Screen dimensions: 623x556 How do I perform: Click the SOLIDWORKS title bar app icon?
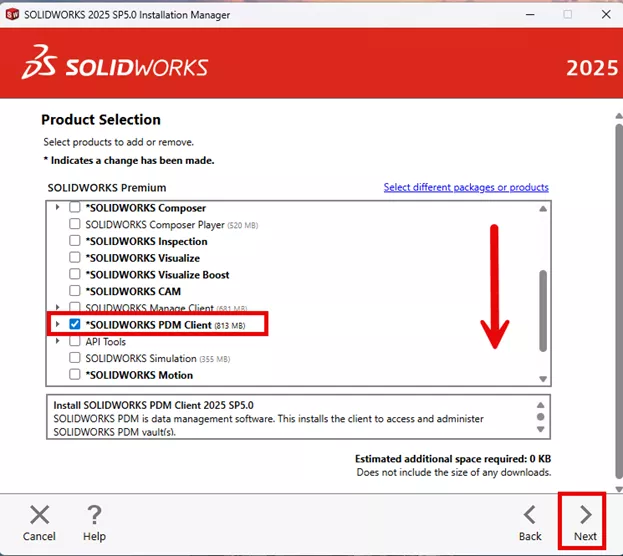pyautogui.click(x=12, y=14)
